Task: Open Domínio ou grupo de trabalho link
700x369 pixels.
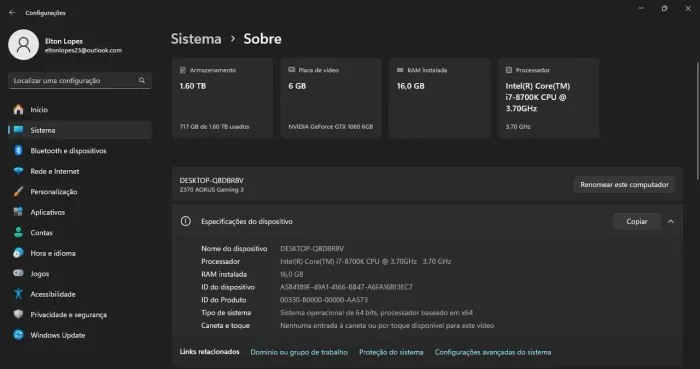Action: [299, 352]
